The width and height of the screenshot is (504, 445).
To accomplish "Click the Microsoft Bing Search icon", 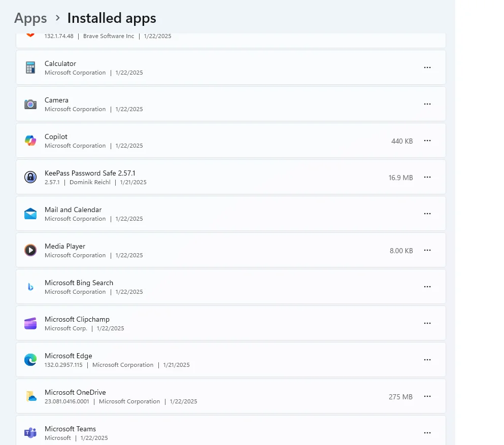I will pos(30,287).
